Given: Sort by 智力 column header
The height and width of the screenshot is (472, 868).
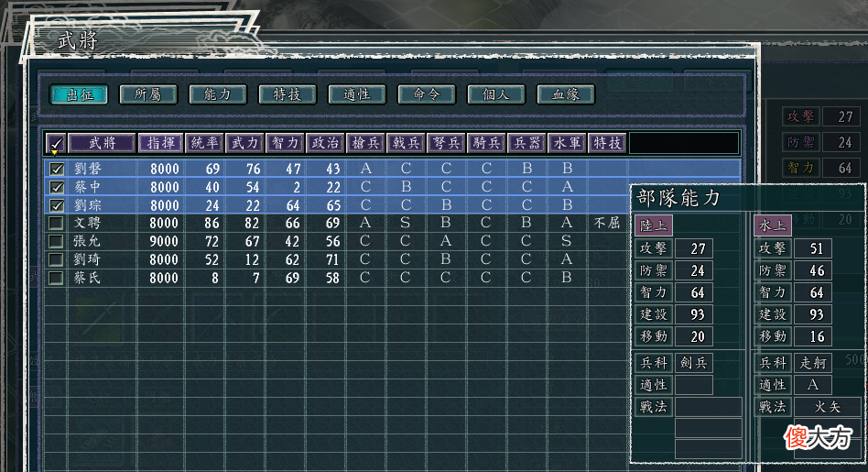Looking at the screenshot, I should coord(285,144).
